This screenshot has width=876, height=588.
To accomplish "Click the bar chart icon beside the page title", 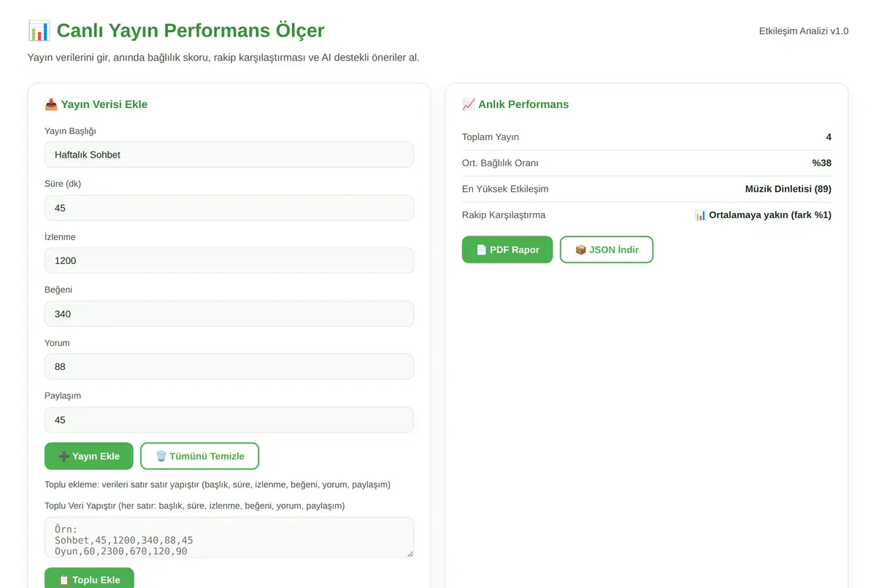I will click(39, 31).
